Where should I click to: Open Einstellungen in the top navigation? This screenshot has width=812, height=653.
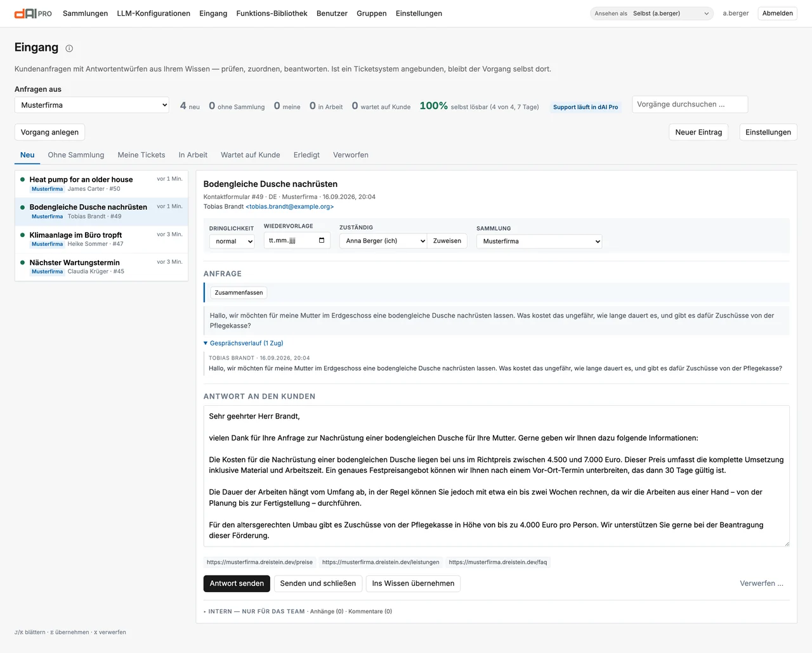[419, 13]
